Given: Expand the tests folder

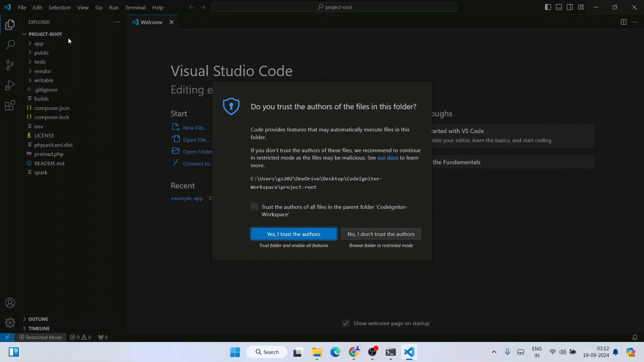Looking at the screenshot, I should point(40,62).
